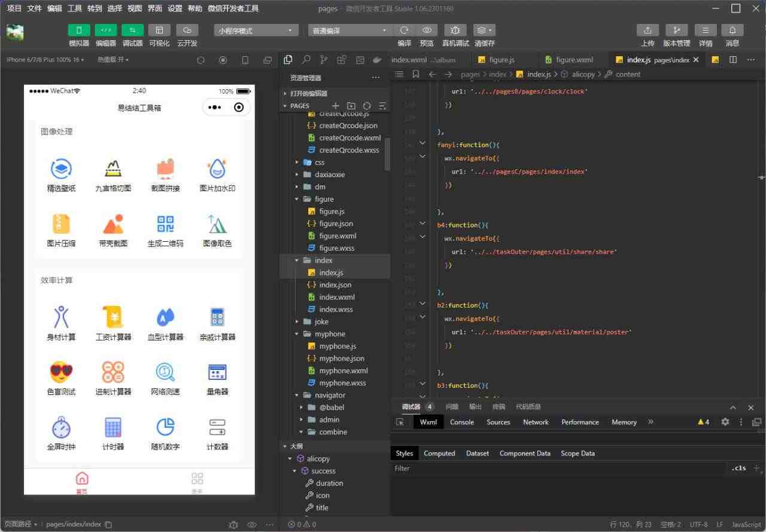This screenshot has height=532, width=766.
Task: Click the Filter input in Styles pane
Action: point(557,469)
